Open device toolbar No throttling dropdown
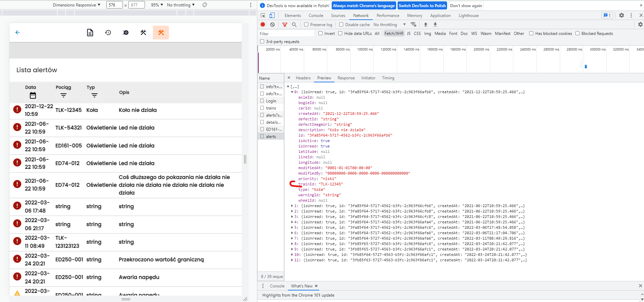The width and height of the screenshot is (644, 302). pos(181,5)
